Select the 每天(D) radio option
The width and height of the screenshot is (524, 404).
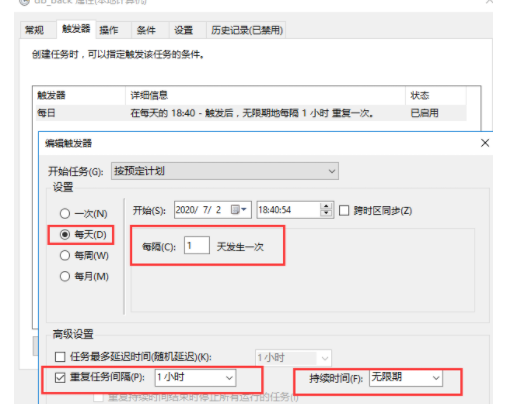point(65,235)
